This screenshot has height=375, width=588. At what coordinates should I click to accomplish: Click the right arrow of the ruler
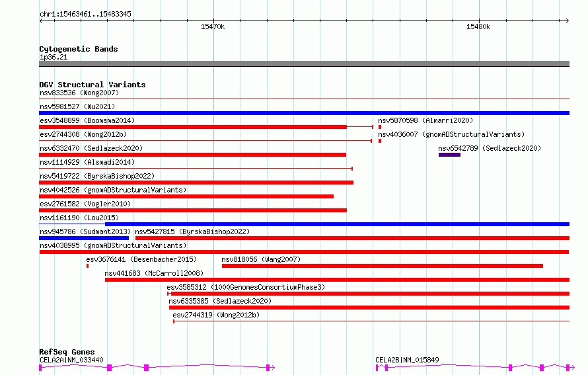567,21
